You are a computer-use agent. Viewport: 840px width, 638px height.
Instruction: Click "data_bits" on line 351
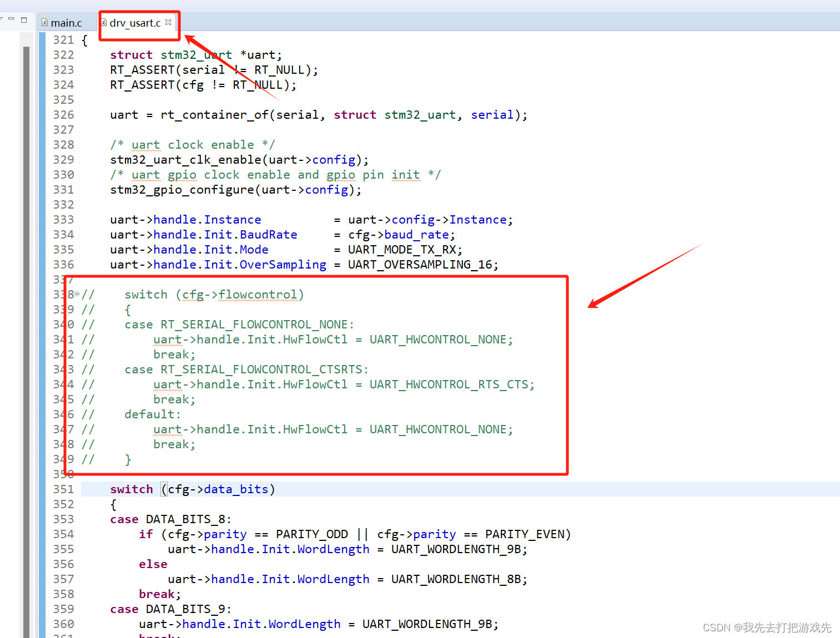pos(236,489)
